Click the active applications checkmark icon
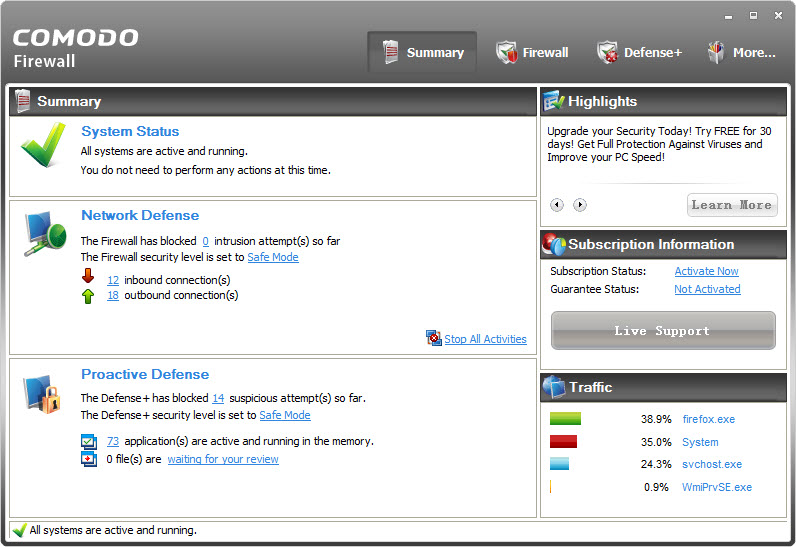This screenshot has width=796, height=547. point(89,441)
